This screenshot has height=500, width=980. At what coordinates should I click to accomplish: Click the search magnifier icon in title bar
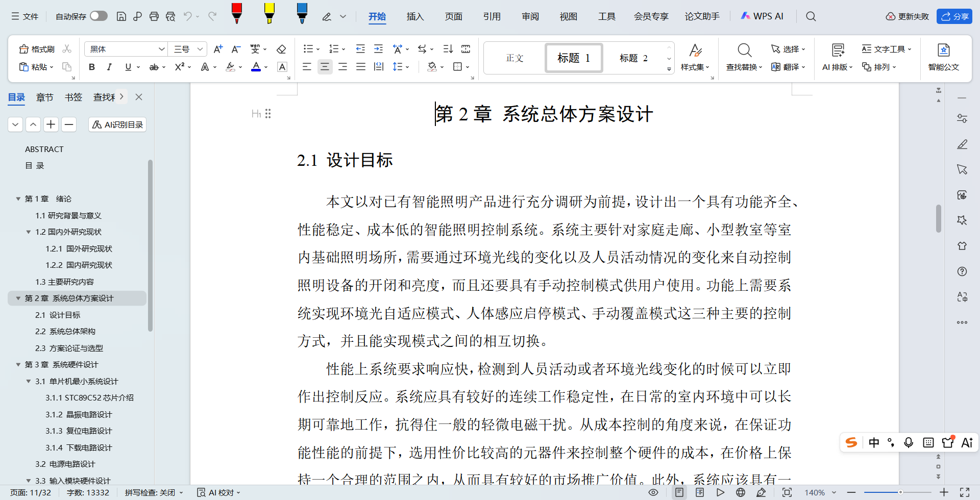point(811,16)
